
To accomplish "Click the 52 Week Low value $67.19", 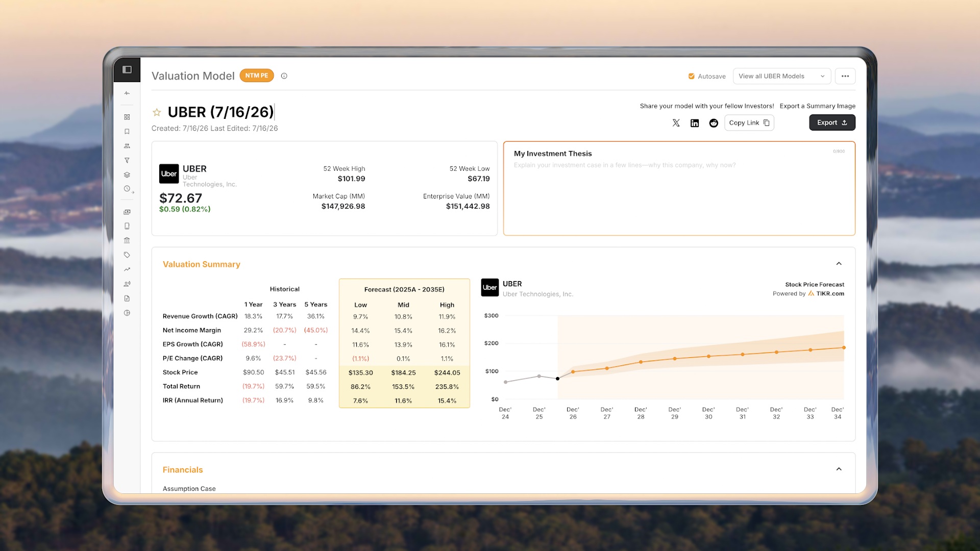I will click(x=479, y=179).
